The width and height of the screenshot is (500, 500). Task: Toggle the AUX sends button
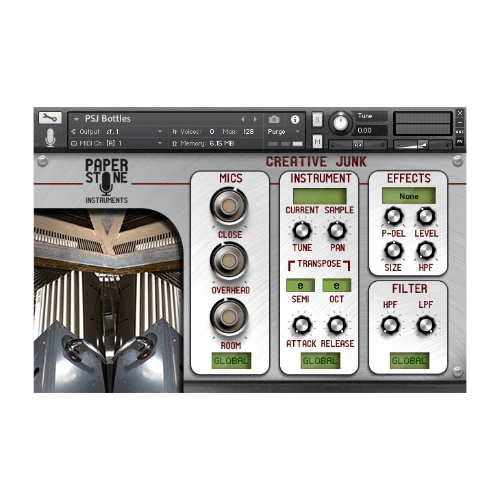(x=460, y=132)
